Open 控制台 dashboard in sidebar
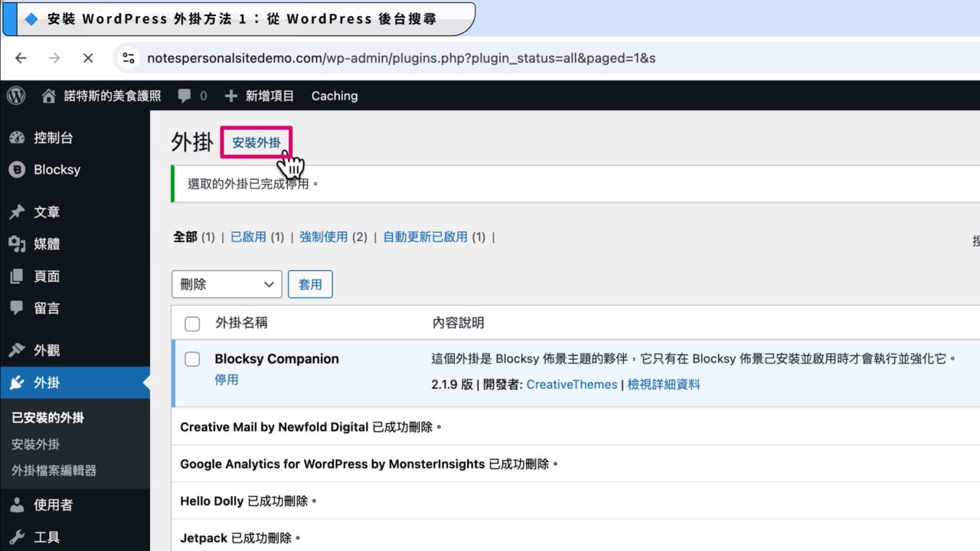Viewport: 980px width, 551px height. [x=53, y=138]
